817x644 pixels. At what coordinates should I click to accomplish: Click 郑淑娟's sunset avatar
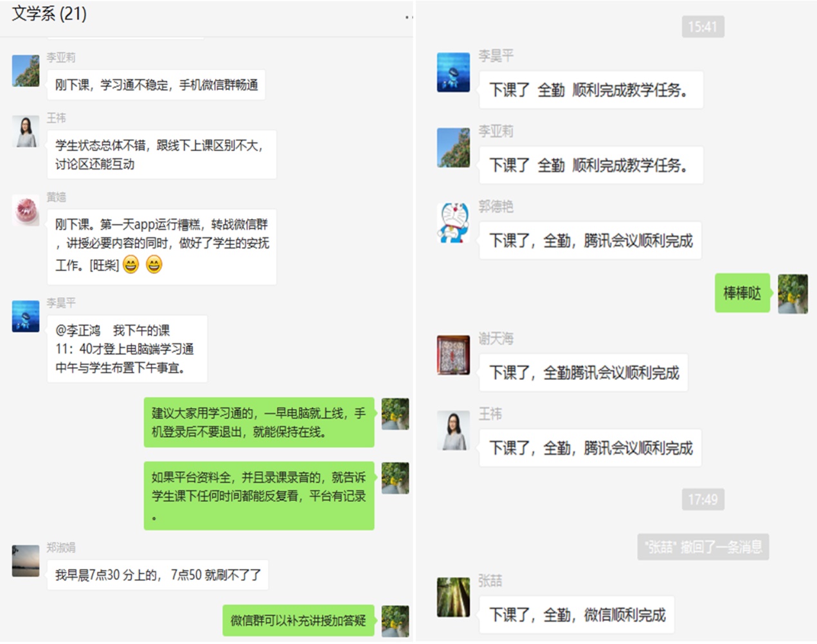[x=26, y=561]
